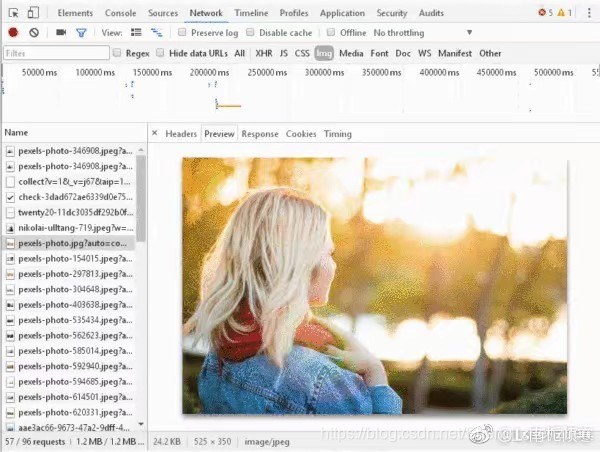Viewport: 600px width, 452px height.
Task: Click the previewed woman photo
Action: pos(374,286)
